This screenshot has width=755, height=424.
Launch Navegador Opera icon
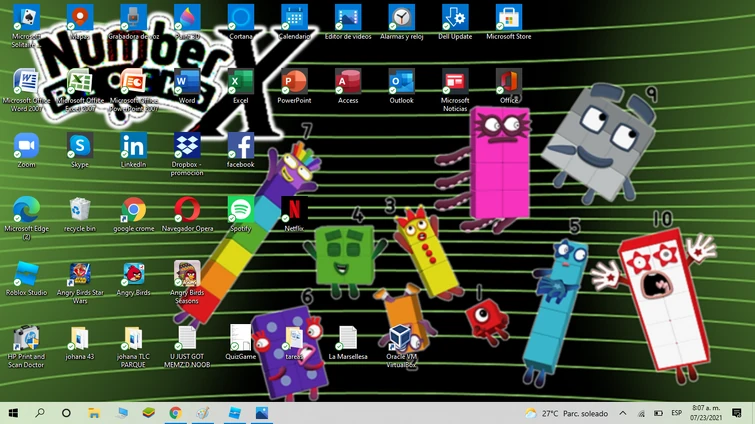187,210
